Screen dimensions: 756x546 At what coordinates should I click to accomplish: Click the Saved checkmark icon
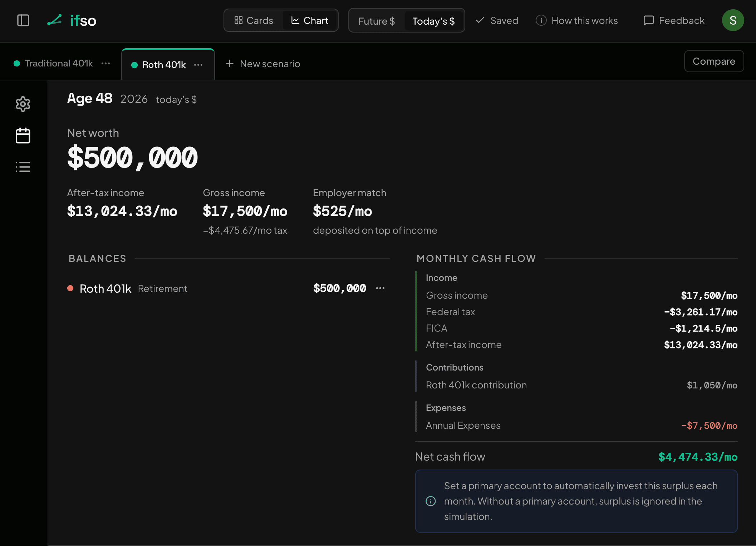(x=480, y=20)
